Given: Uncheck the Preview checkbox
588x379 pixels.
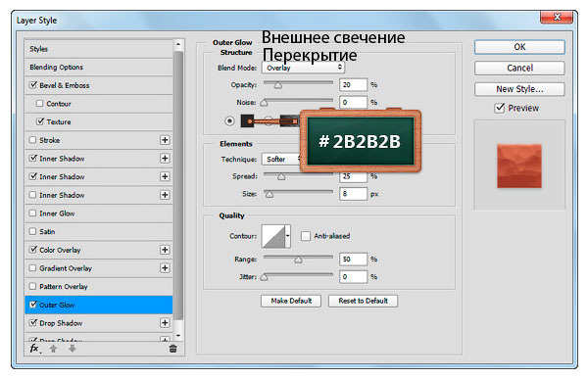Looking at the screenshot, I should point(500,108).
